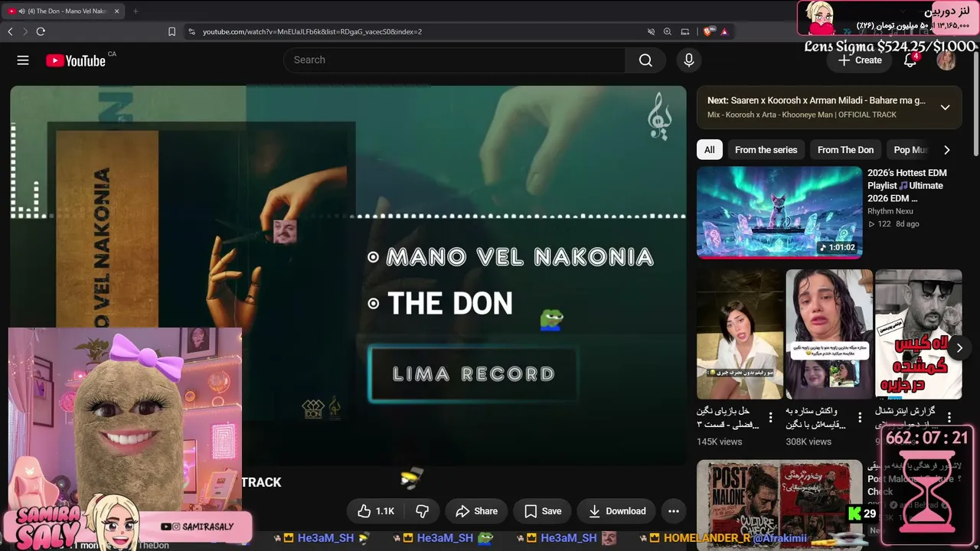Click the Brave Rewards triangle icon

coord(724,31)
